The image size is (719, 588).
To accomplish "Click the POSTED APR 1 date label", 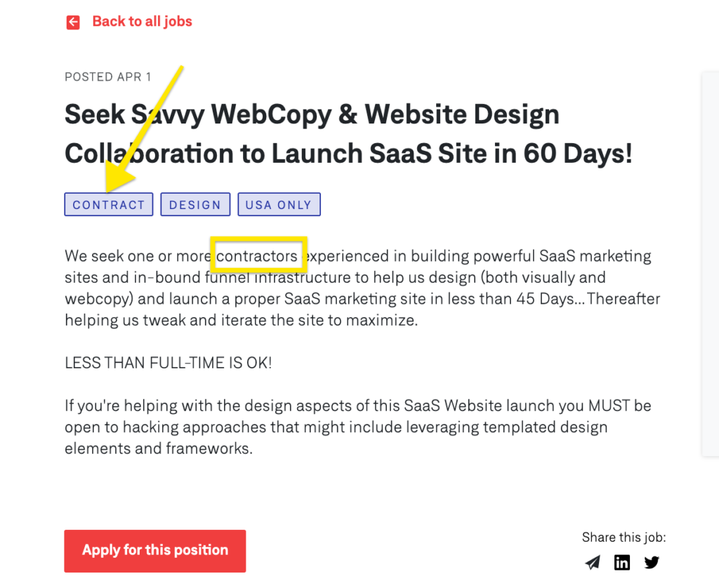I will point(107,76).
